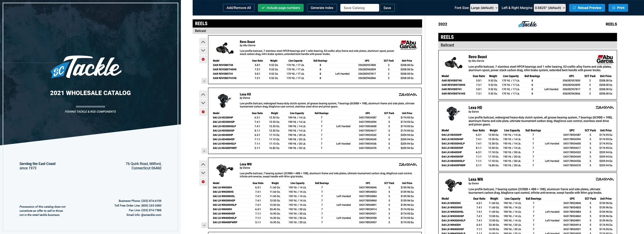Click Revo Beast title in editor

point(247,42)
